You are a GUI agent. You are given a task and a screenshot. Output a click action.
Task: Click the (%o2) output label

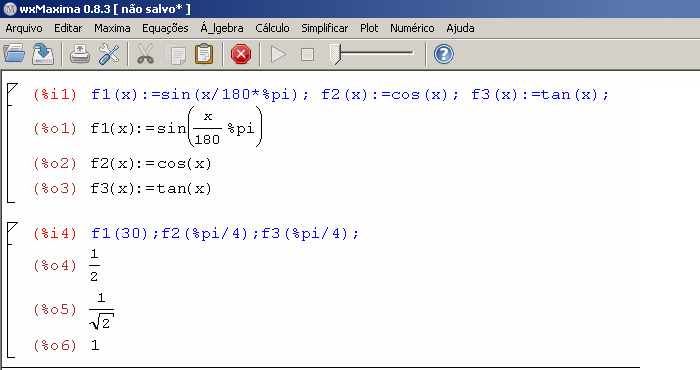(x=55, y=164)
